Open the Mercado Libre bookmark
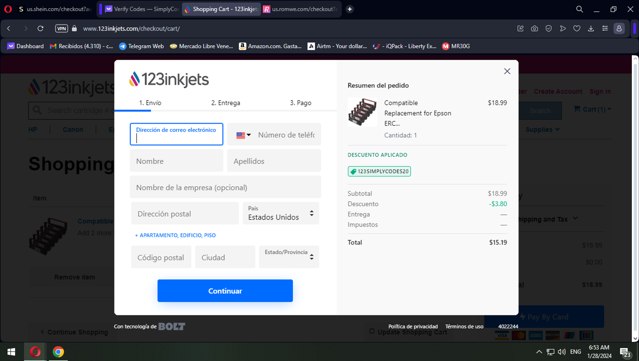This screenshot has height=361, width=639. point(201,46)
